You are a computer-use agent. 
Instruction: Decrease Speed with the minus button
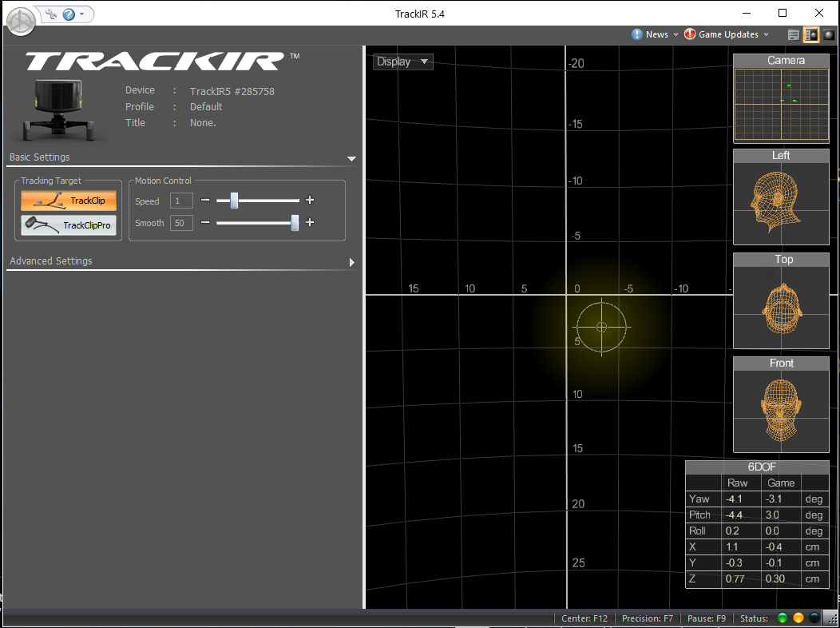pyautogui.click(x=205, y=201)
